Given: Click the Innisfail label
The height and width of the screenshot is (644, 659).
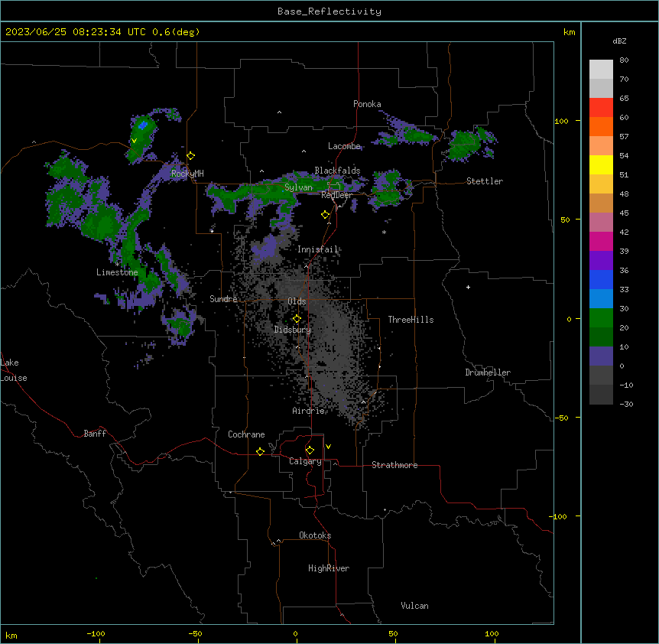Looking at the screenshot, I should 317,249.
